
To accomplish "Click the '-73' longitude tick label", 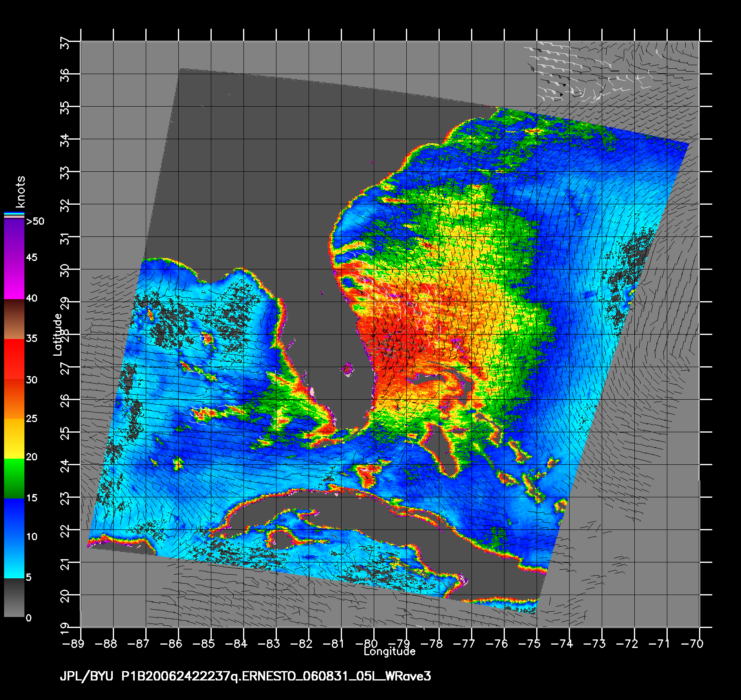I will [x=594, y=643].
